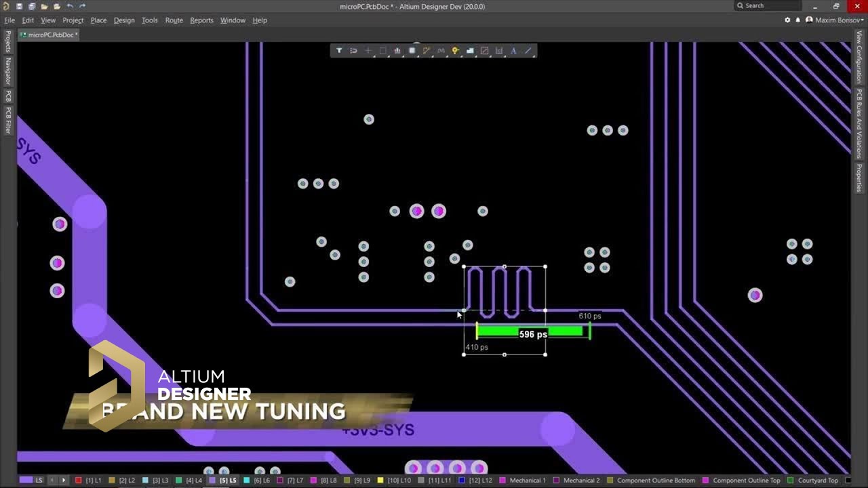868x488 pixels.
Task: Switch to the Courtyard Top layer tab
Action: coord(812,480)
